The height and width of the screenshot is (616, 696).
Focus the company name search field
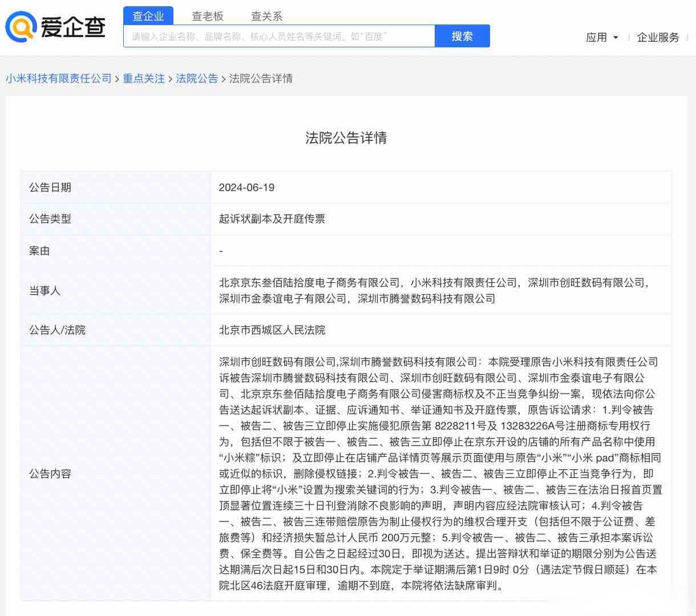279,36
